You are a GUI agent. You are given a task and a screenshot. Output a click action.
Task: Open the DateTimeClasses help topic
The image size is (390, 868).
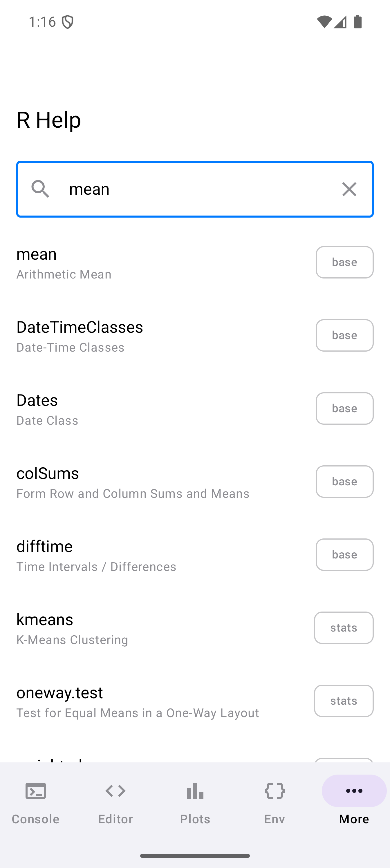tap(135, 336)
